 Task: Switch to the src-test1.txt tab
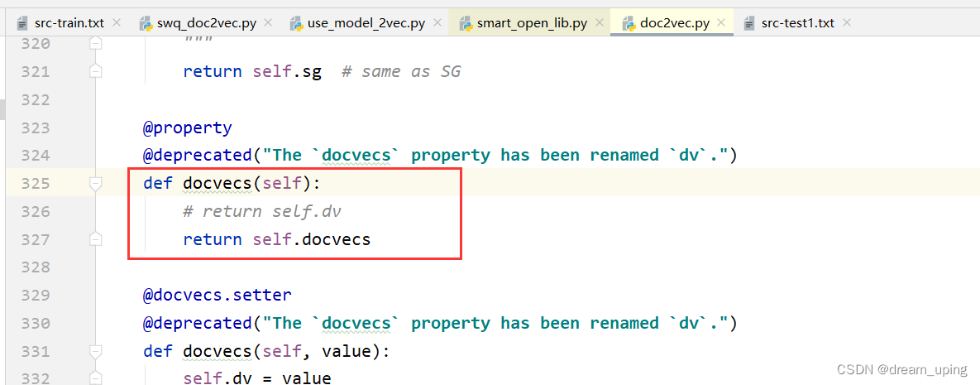click(x=797, y=23)
